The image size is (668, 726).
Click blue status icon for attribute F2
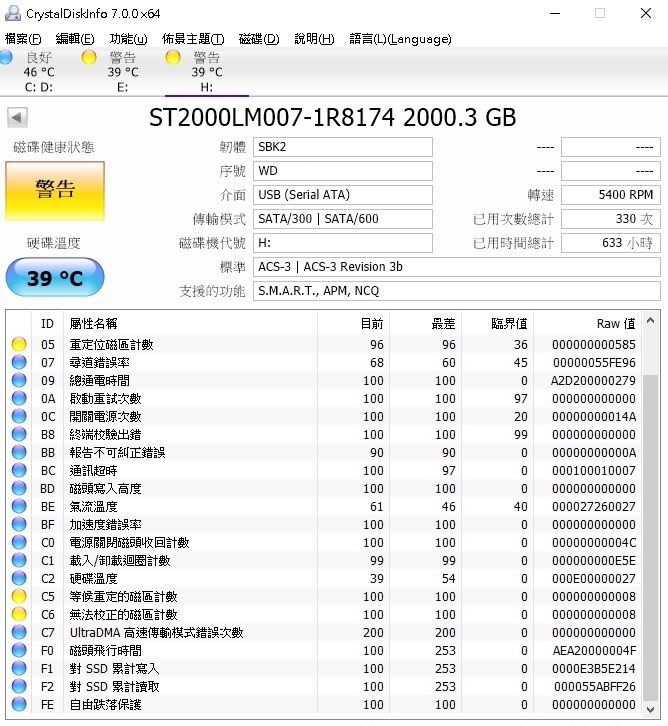point(19,687)
